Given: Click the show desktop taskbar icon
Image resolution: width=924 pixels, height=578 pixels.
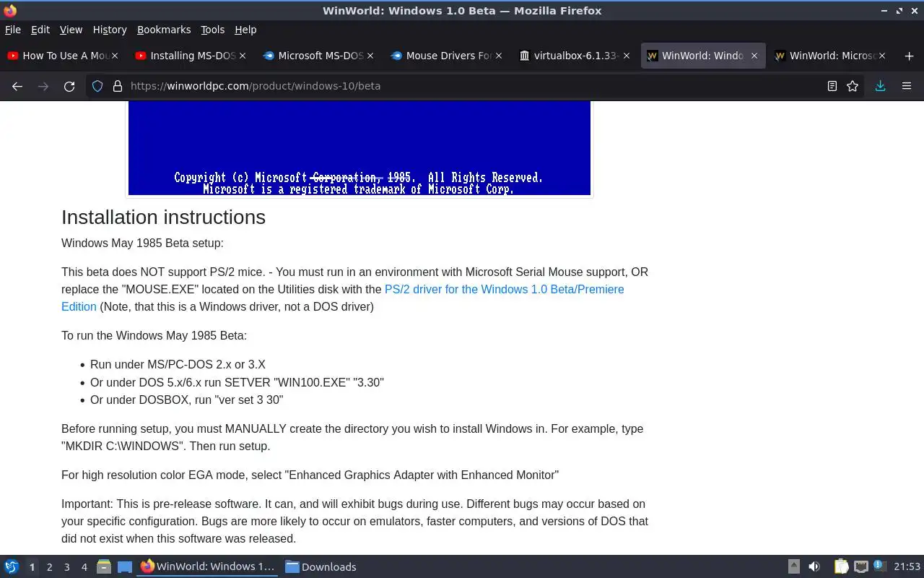Looking at the screenshot, I should pyautogui.click(x=125, y=567).
